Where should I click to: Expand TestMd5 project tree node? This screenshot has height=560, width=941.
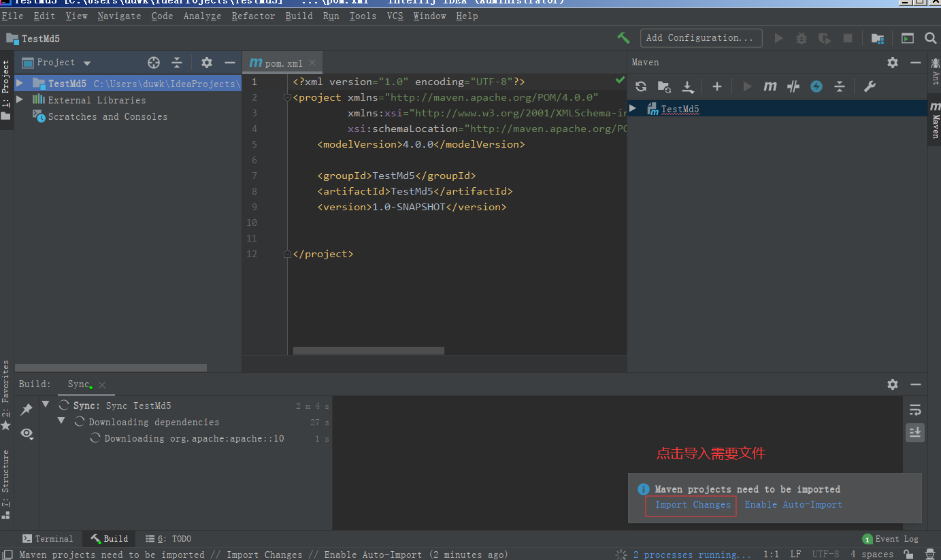(20, 83)
